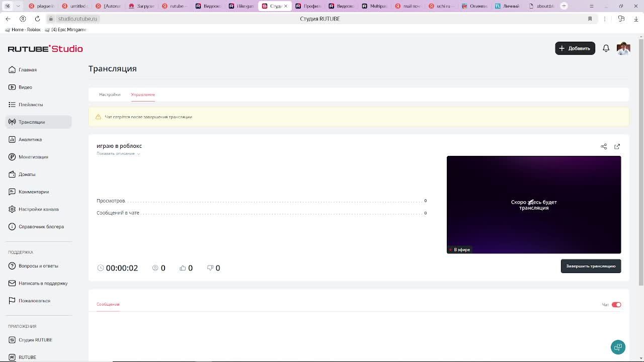This screenshot has height=362, width=644.
Task: Click the Yandex home icon near the address bar
Action: coord(23,19)
